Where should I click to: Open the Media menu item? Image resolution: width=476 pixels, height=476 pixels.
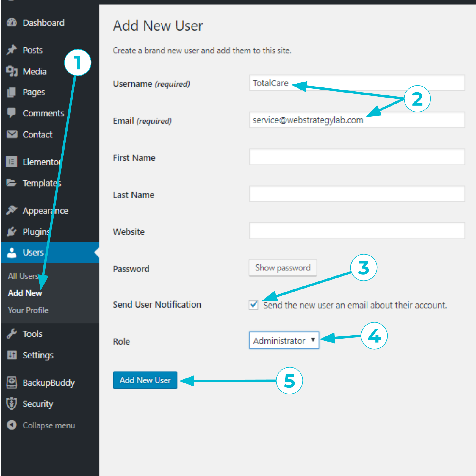(35, 71)
